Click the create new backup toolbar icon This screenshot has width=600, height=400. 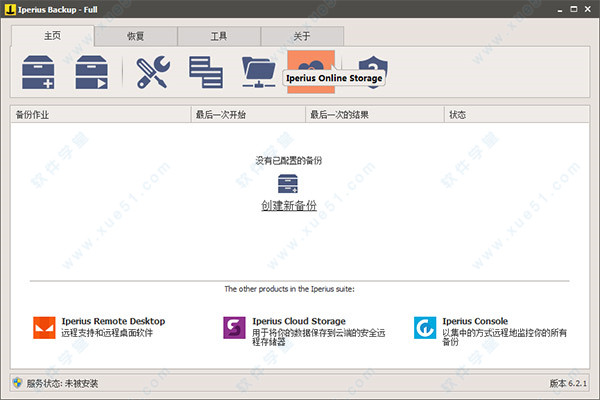[38, 72]
